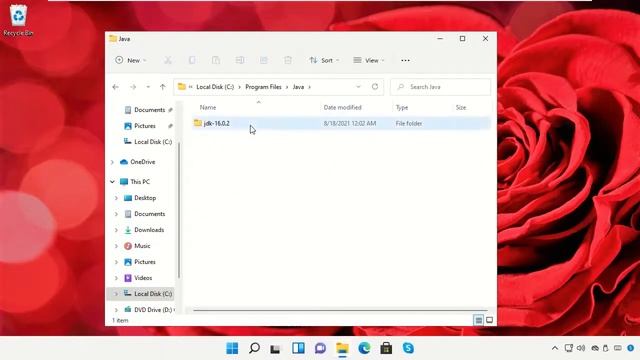Collapse the This PC tree node
640x360 pixels.
[x=112, y=182]
